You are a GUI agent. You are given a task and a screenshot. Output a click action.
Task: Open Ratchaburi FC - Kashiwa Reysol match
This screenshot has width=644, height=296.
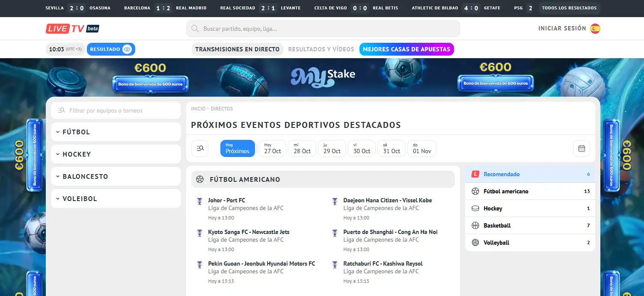point(383,263)
